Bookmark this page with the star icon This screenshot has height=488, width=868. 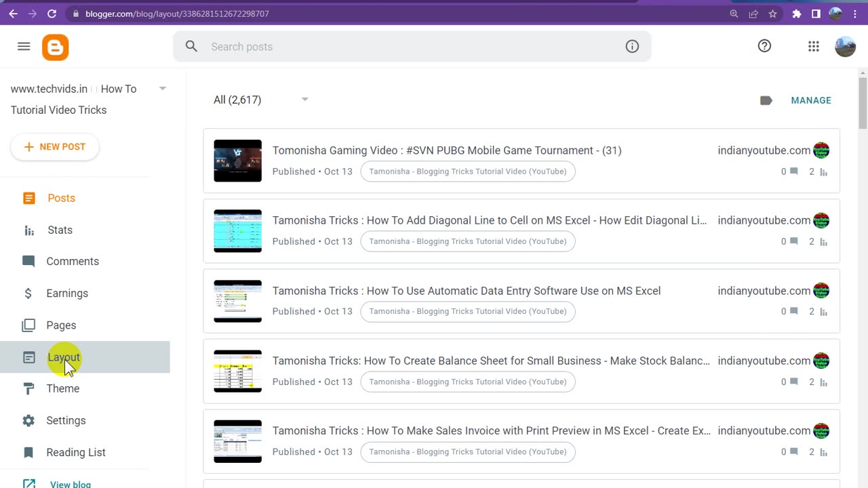pos(772,14)
